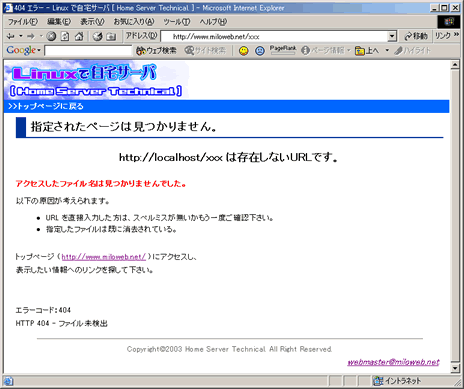Open the ヘルプ(H) menu

click(213, 22)
